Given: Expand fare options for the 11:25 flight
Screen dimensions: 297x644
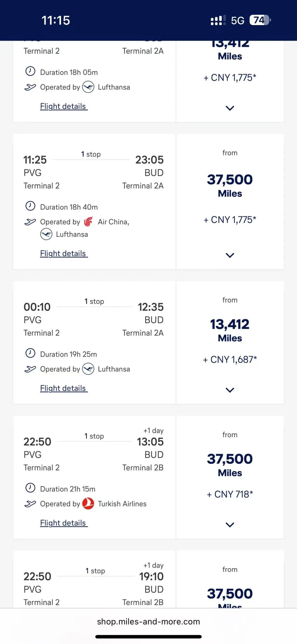Looking at the screenshot, I should click(230, 255).
